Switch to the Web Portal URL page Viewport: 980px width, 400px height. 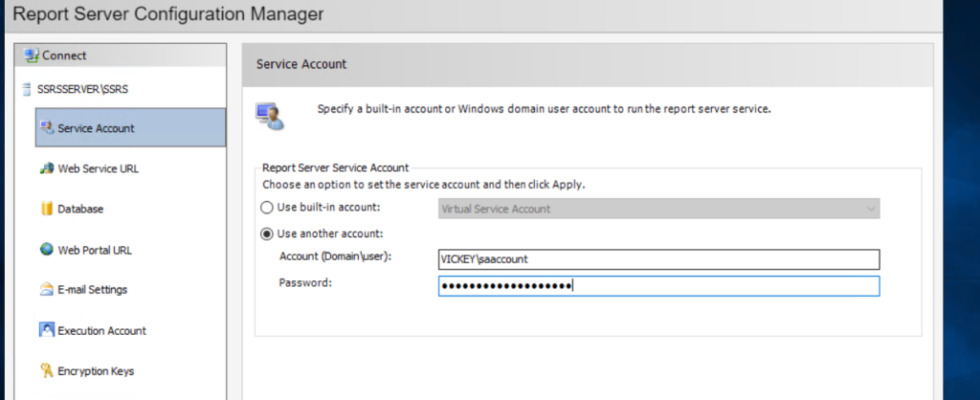click(95, 250)
